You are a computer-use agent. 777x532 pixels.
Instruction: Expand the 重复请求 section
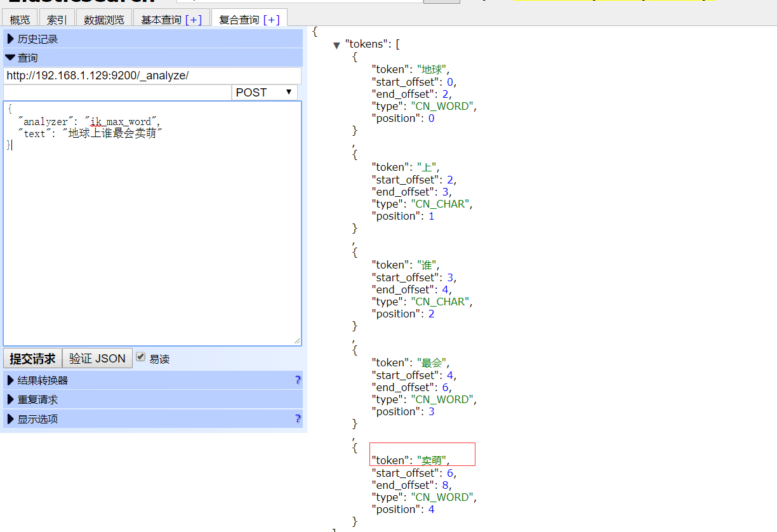(37, 400)
